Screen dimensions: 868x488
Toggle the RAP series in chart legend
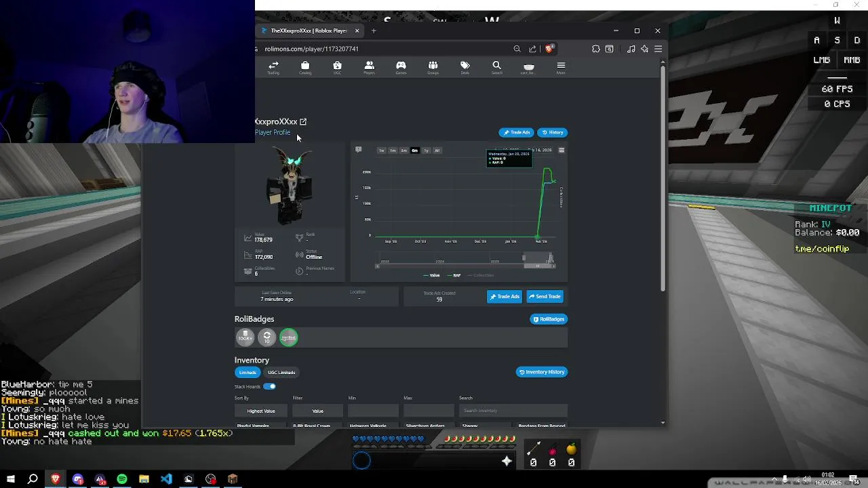453,275
